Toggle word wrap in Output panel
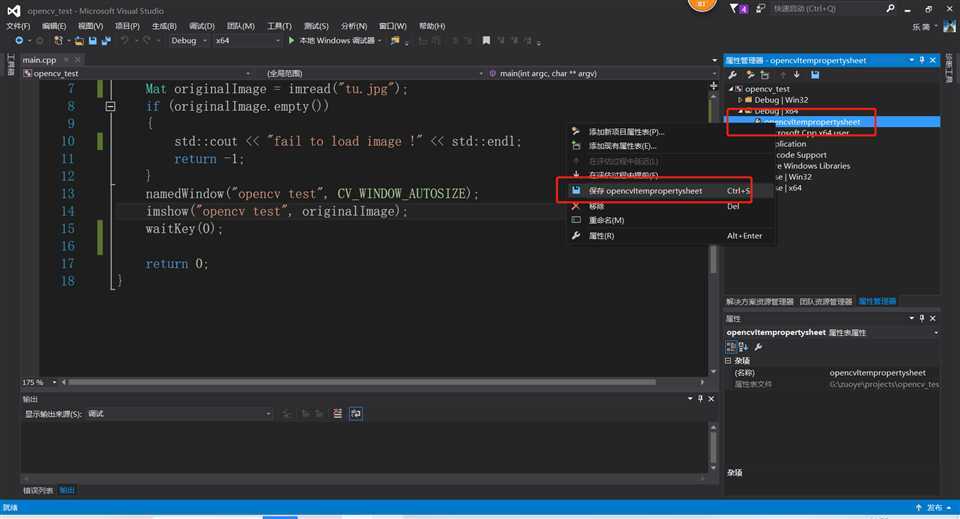Screen dimensions: 960x519 click(x=356, y=413)
